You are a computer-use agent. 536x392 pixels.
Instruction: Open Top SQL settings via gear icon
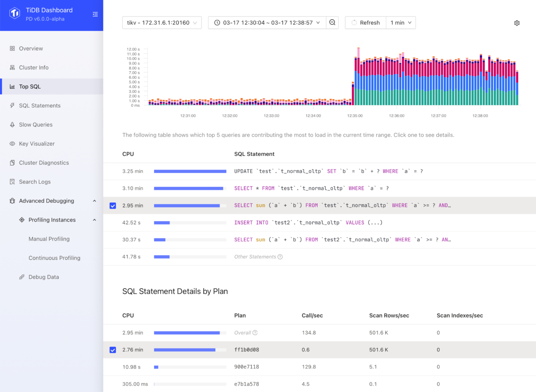click(x=517, y=23)
